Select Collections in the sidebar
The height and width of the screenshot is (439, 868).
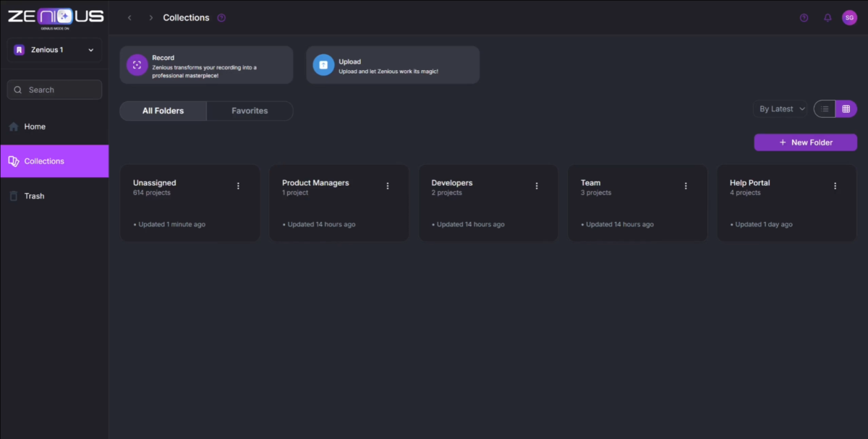[54, 161]
